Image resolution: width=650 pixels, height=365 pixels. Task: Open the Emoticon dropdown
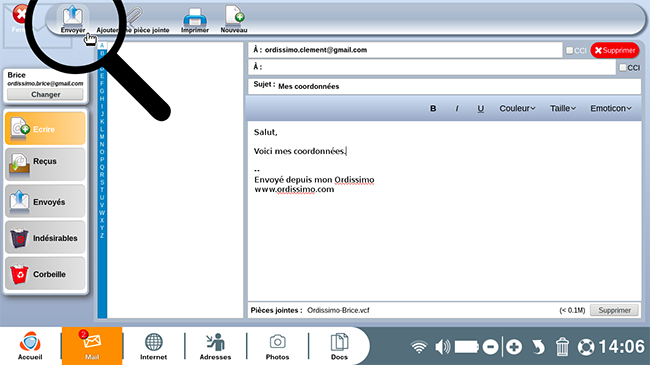611,108
